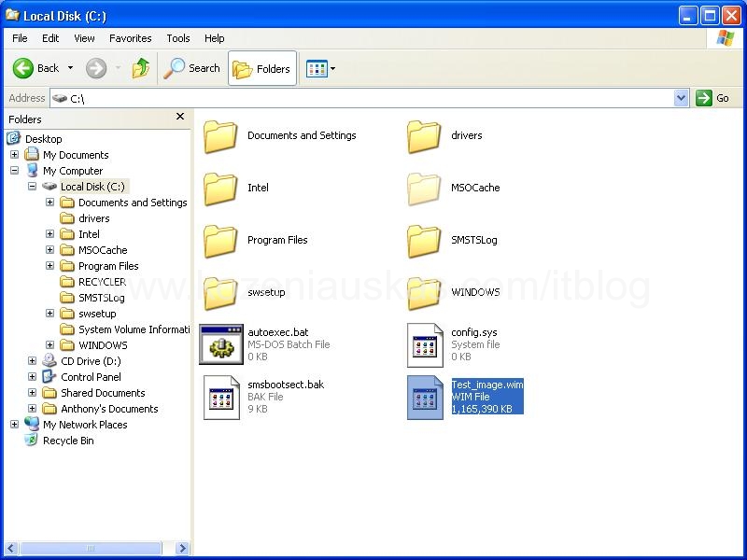The width and height of the screenshot is (747, 560).
Task: Collapse My Computer in the folder tree
Action: coord(14,170)
